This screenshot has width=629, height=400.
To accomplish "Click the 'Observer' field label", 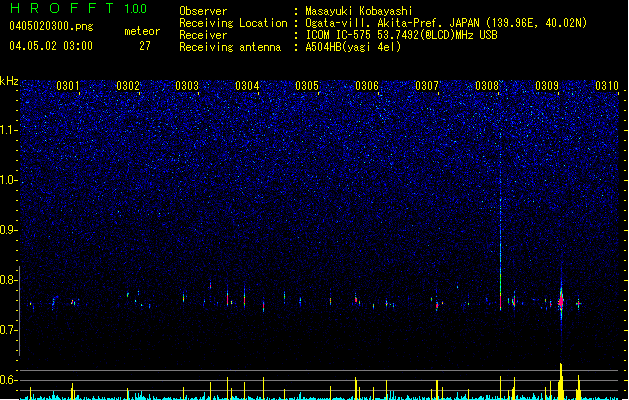I will point(203,11).
